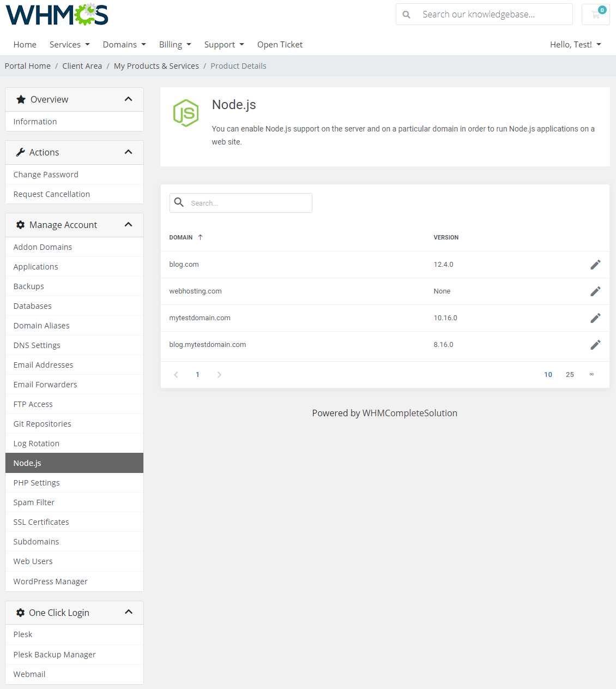Screen dimensions: 616x689
Task: Click the One Click Login gear icon
Action: (21, 613)
